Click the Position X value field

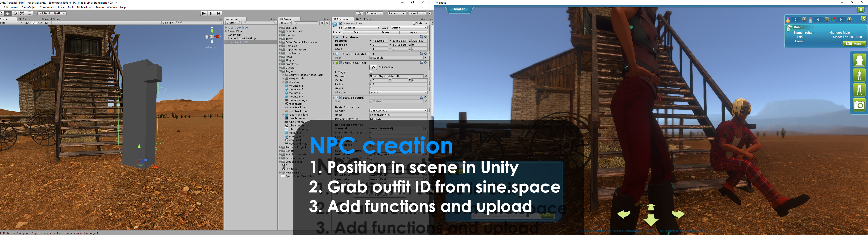(x=380, y=41)
